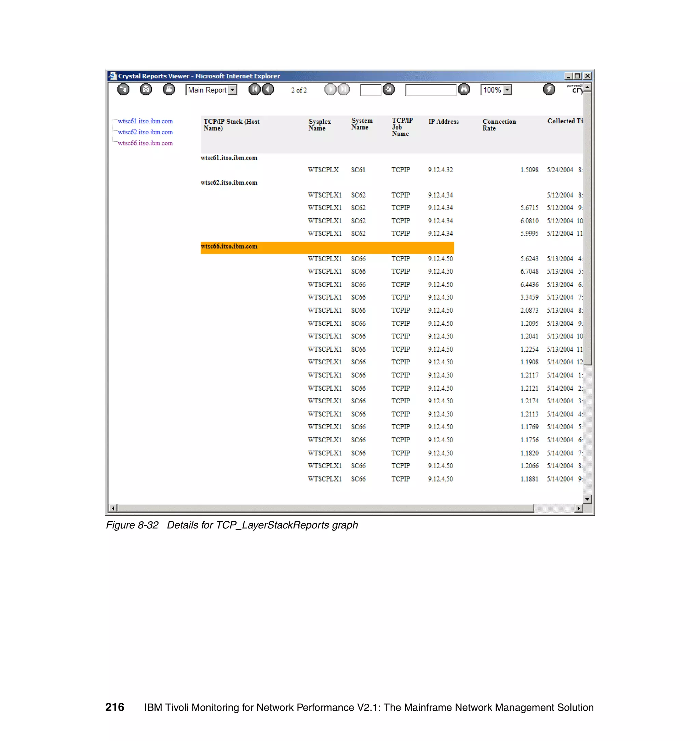
Task: Click the horizontal scrollbar thumb
Action: pyautogui.click(x=326, y=508)
